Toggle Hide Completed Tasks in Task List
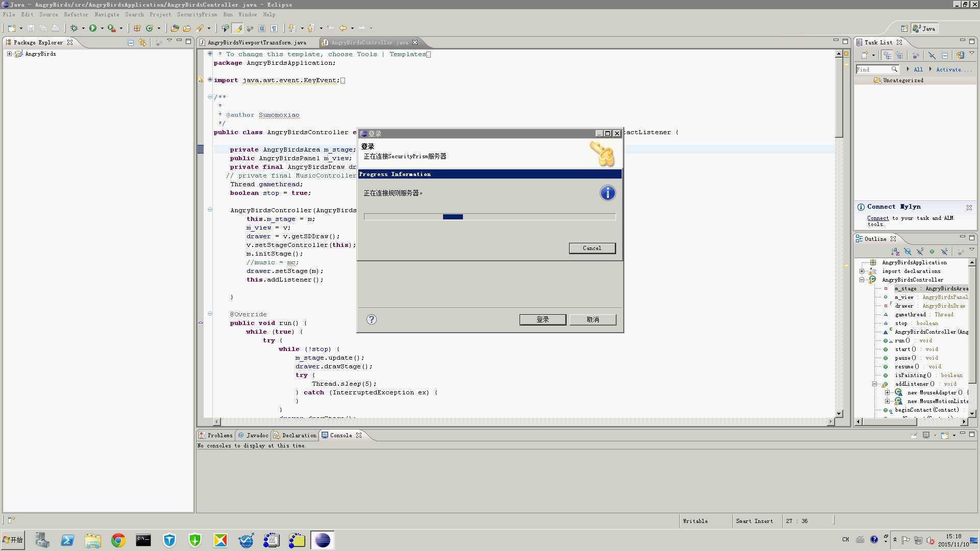Viewport: 980px width, 551px height. pos(932,55)
